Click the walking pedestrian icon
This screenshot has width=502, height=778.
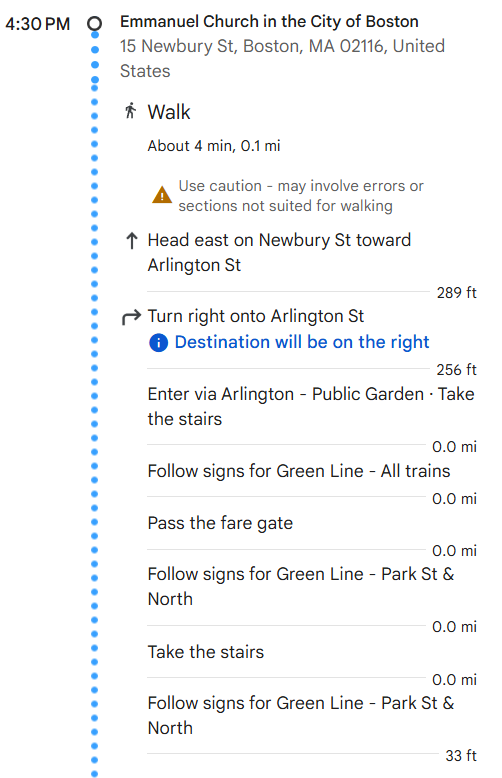[130, 111]
